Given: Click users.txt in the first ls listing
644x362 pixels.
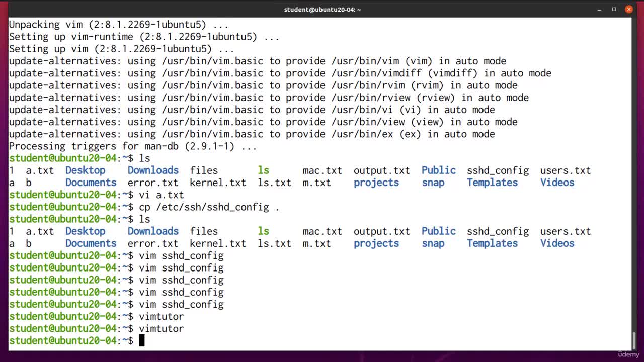Looking at the screenshot, I should pos(566,170).
